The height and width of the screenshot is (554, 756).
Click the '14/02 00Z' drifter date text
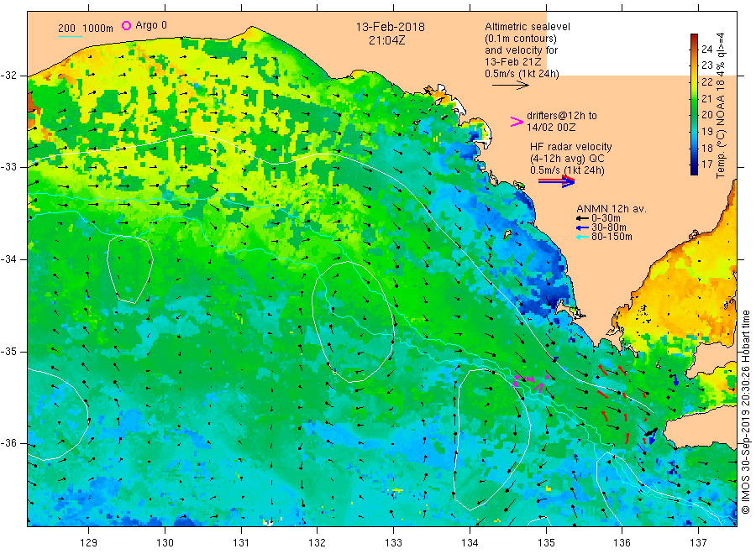click(550, 128)
